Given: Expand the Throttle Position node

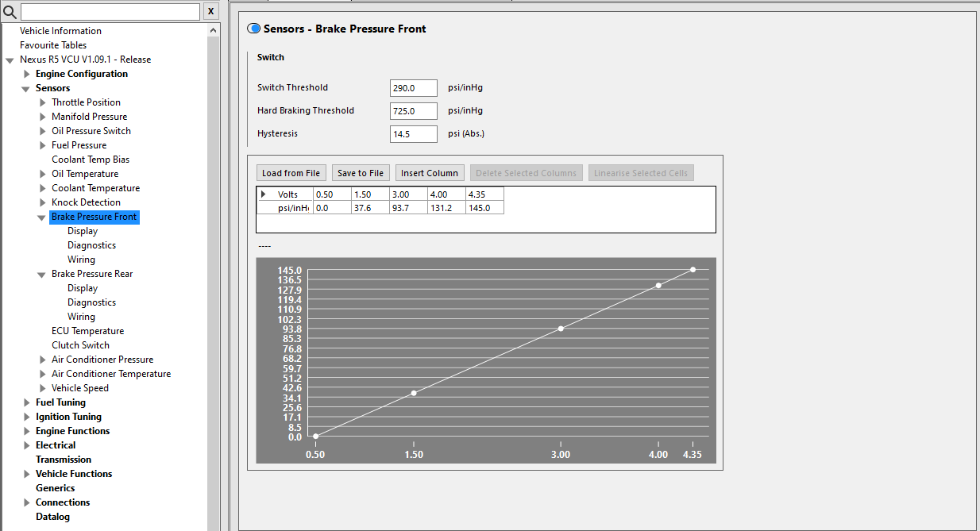Looking at the screenshot, I should pyautogui.click(x=43, y=102).
